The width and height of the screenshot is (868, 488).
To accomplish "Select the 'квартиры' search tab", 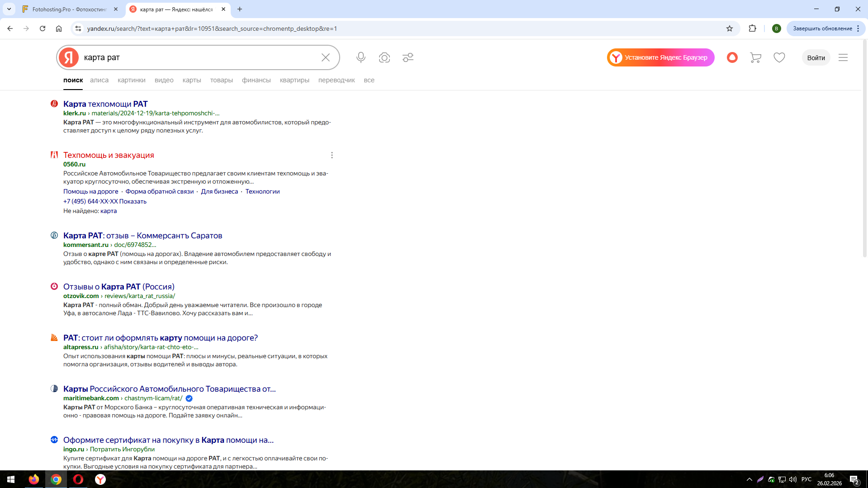I will [294, 80].
